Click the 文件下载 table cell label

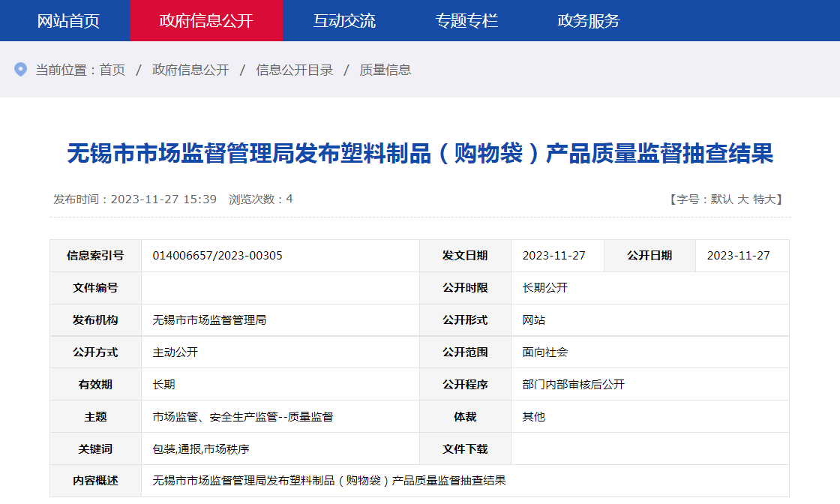pyautogui.click(x=465, y=449)
